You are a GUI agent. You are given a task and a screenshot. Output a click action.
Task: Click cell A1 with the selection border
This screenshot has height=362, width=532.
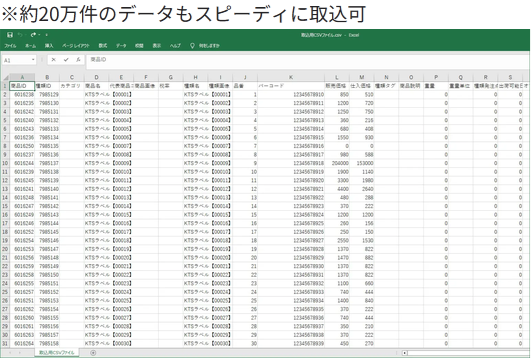(22, 86)
